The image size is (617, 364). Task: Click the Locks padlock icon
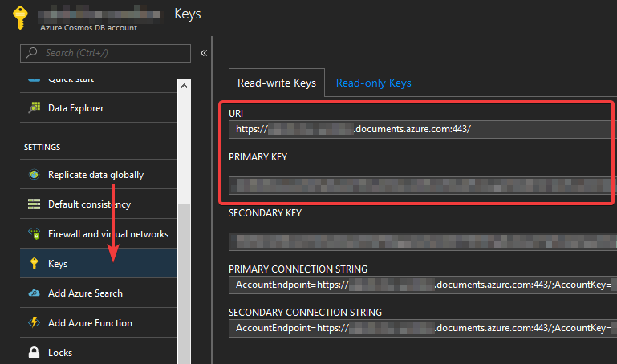coord(35,352)
